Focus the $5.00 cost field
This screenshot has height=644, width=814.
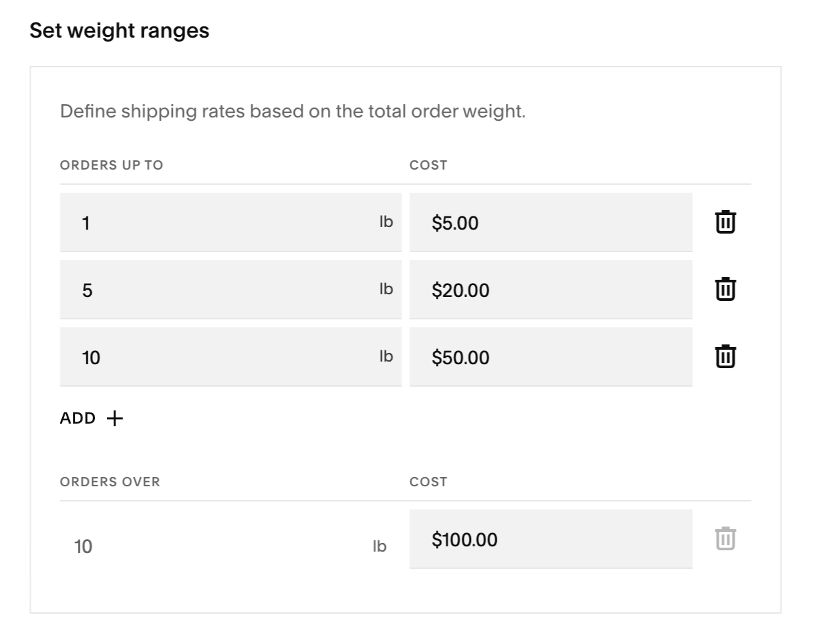point(550,223)
